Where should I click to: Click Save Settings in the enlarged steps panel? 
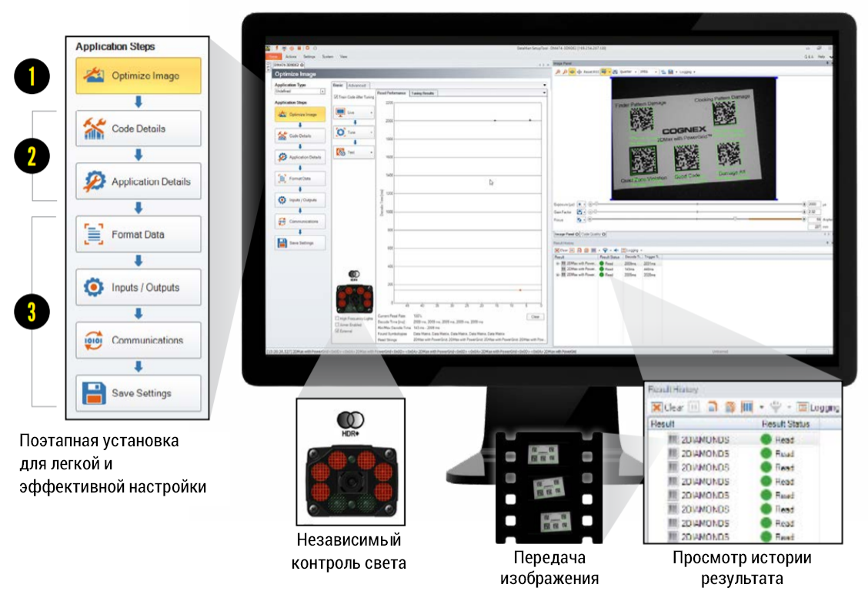[139, 393]
